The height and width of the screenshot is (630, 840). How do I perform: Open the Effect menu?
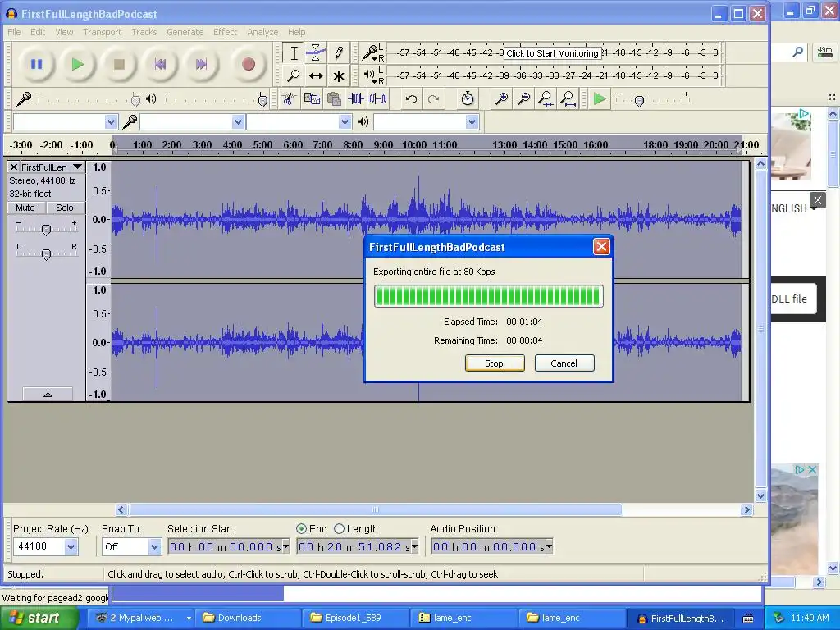[225, 32]
